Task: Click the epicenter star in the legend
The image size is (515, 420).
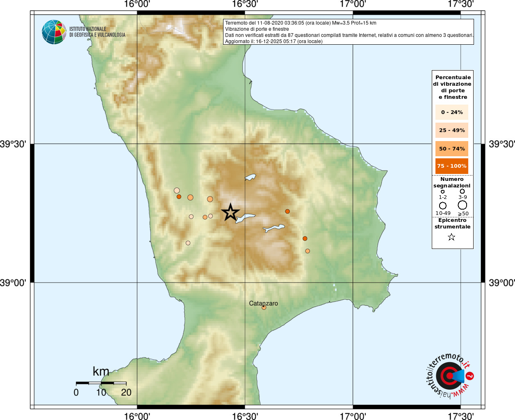Action: pos(451,237)
